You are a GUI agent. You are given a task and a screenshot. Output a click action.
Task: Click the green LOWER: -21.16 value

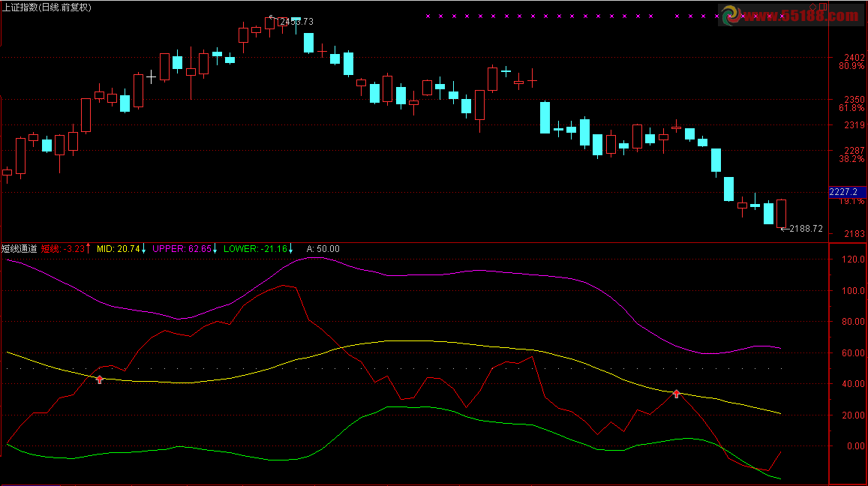pos(255,249)
